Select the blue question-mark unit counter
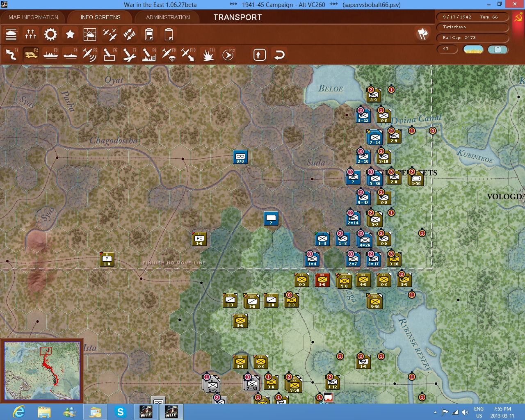This screenshot has height=420, width=525. [271, 218]
